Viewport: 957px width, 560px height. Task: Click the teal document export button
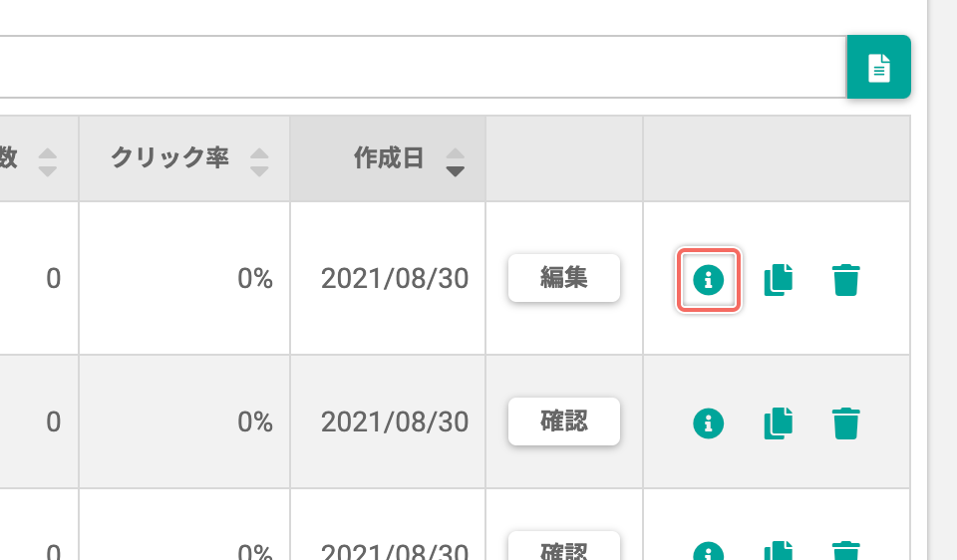(878, 67)
